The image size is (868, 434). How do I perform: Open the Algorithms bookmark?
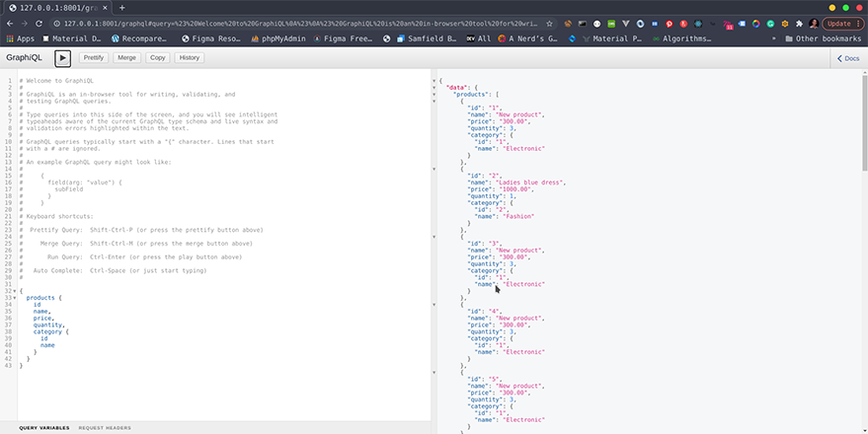[x=681, y=38]
